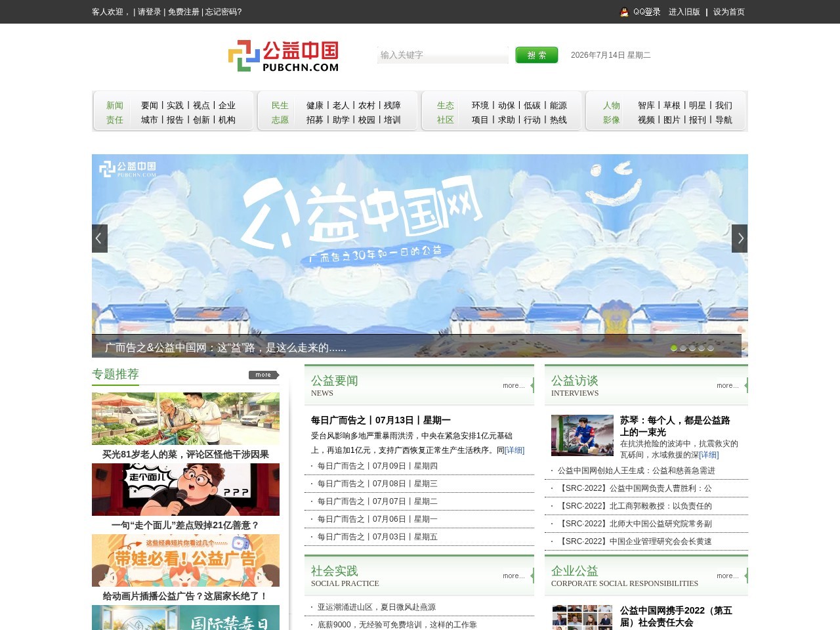This screenshot has height=630, width=840.
Task: Click the keyword search input field
Action: [x=443, y=55]
